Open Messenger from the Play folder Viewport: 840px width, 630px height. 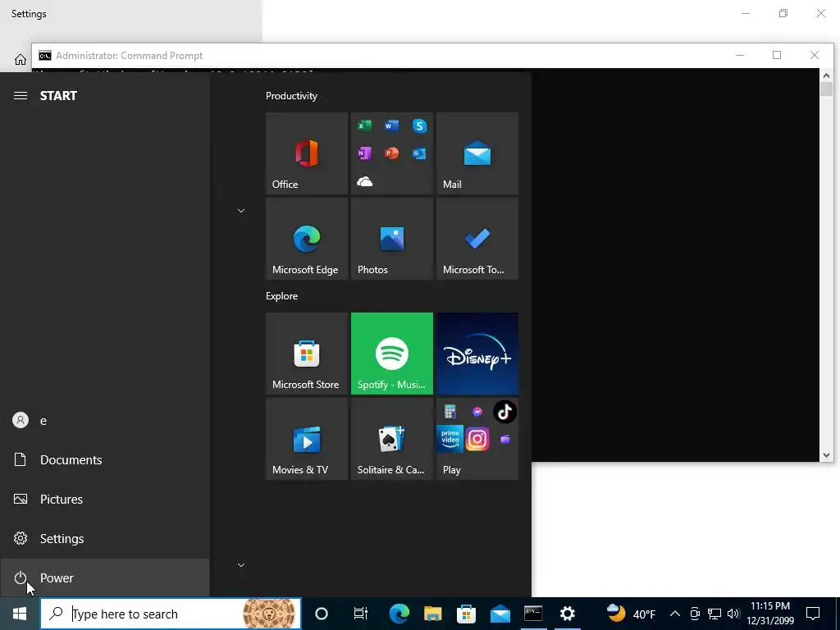477,412
